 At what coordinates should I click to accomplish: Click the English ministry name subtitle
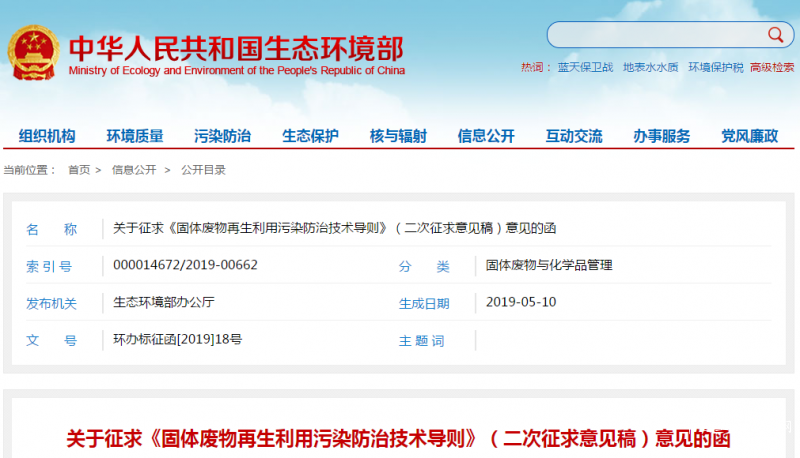(x=237, y=70)
